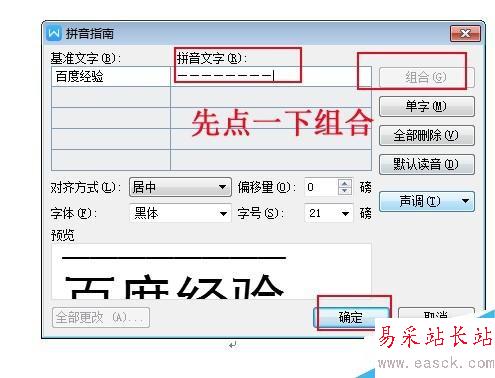Click the 拼音文字(R) label
This screenshot has height=378, width=495.
(212, 58)
